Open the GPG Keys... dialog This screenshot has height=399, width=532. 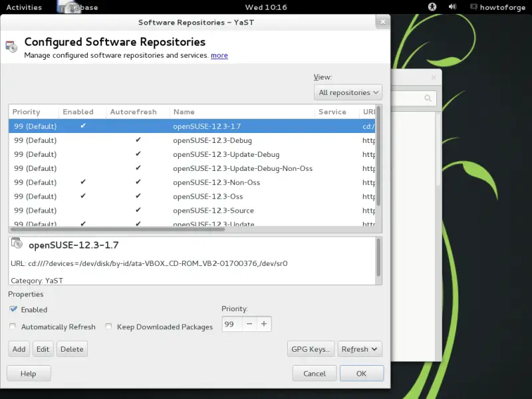click(311, 349)
